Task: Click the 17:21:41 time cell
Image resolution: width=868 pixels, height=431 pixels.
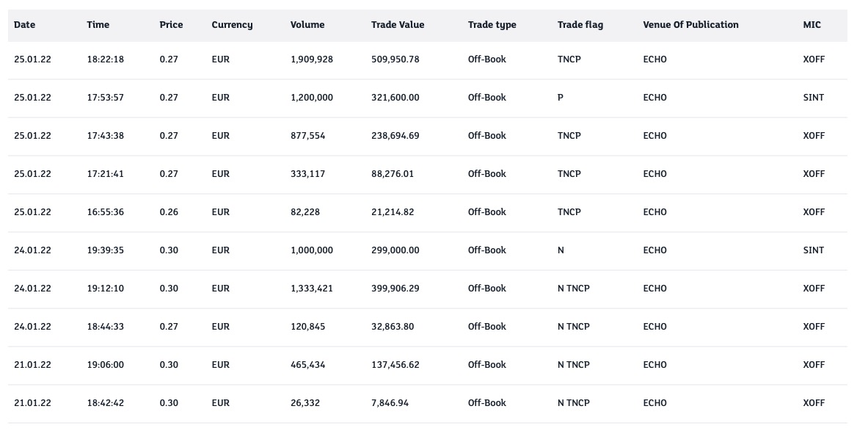Action: 105,174
